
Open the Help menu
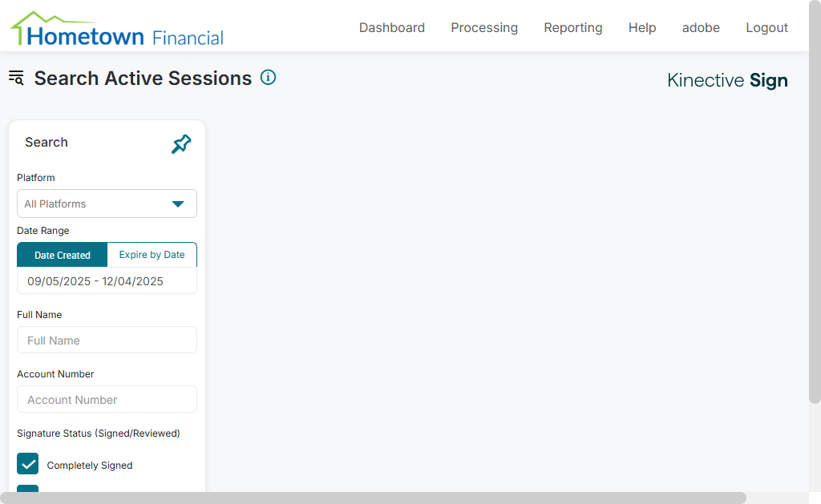click(642, 28)
